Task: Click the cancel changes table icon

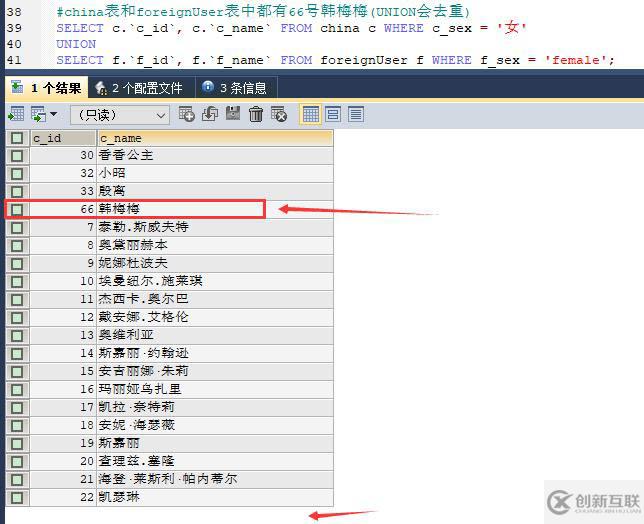Action: coord(279,114)
